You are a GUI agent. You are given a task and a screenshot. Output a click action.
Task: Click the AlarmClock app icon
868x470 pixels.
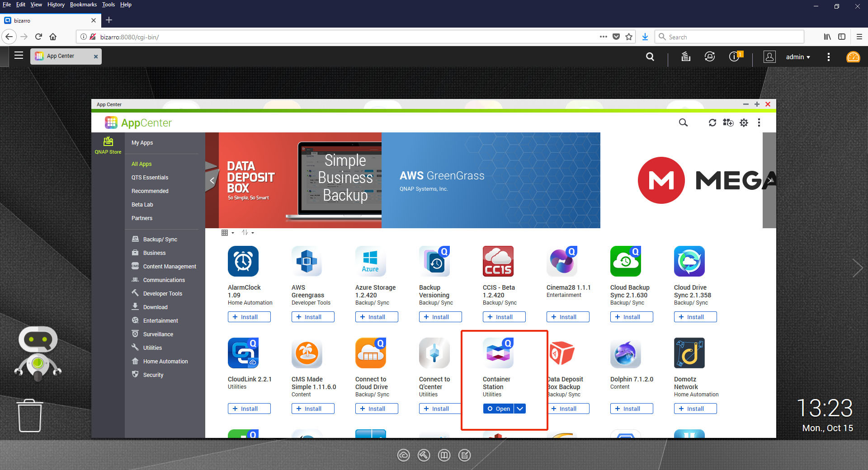(243, 261)
